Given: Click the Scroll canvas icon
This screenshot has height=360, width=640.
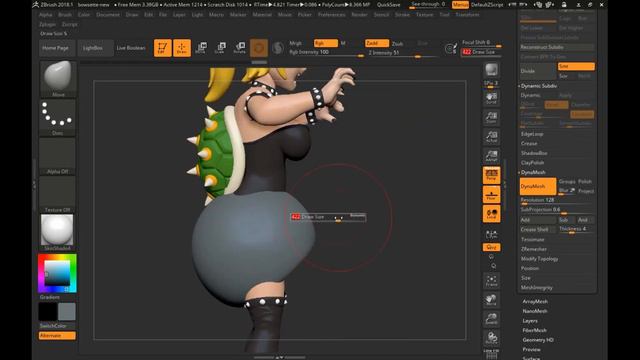Looking at the screenshot, I should click(491, 98).
